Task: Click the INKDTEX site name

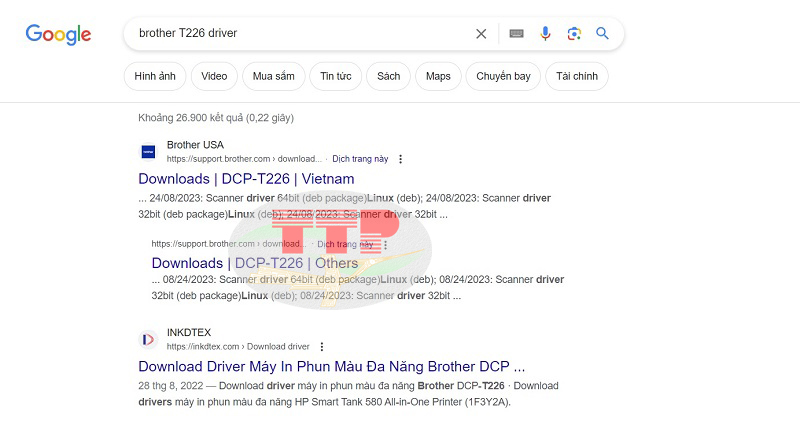Action: (189, 333)
